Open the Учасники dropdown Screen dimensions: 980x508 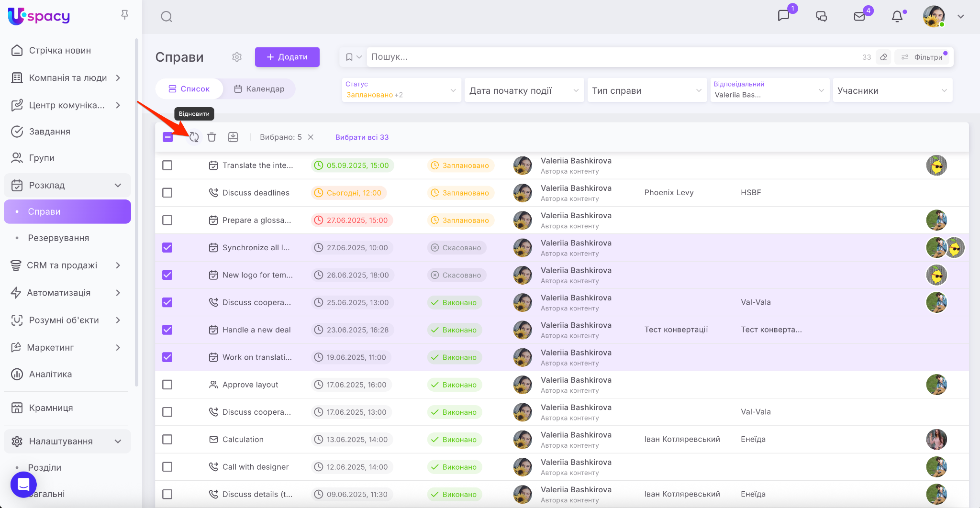tap(892, 90)
